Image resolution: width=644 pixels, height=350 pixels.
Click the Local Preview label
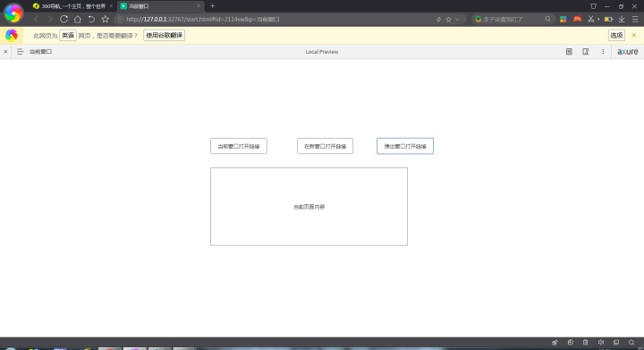coord(322,52)
